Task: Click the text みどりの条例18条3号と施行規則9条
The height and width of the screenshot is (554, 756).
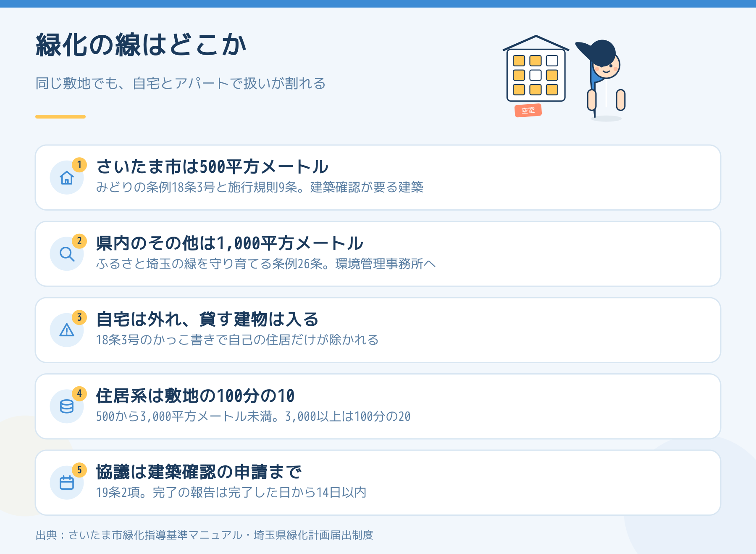Action: click(197, 187)
